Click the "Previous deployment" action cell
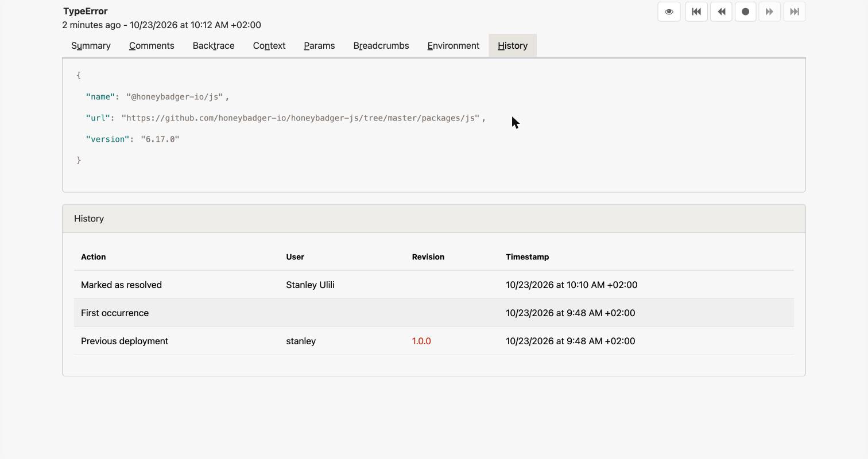868x459 pixels. pyautogui.click(x=125, y=341)
